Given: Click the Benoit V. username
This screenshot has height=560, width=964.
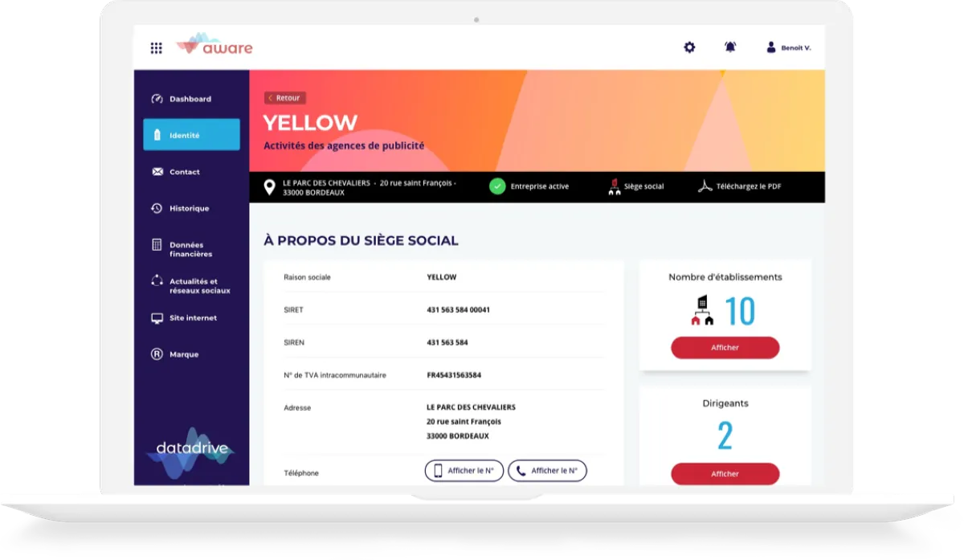Looking at the screenshot, I should (x=796, y=48).
